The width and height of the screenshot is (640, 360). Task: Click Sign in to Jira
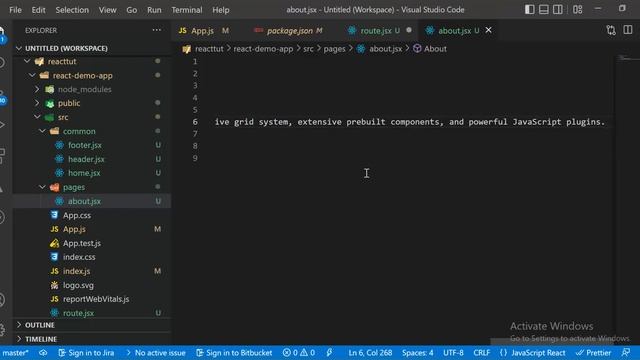(x=86, y=353)
